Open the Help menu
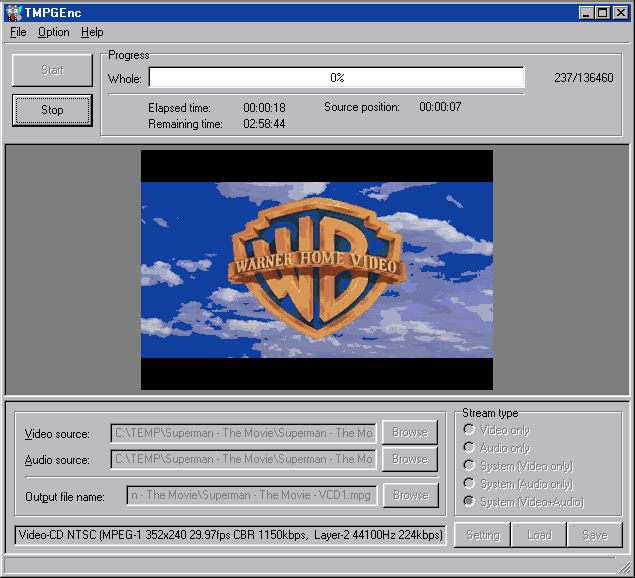The image size is (635, 578). pyautogui.click(x=92, y=32)
